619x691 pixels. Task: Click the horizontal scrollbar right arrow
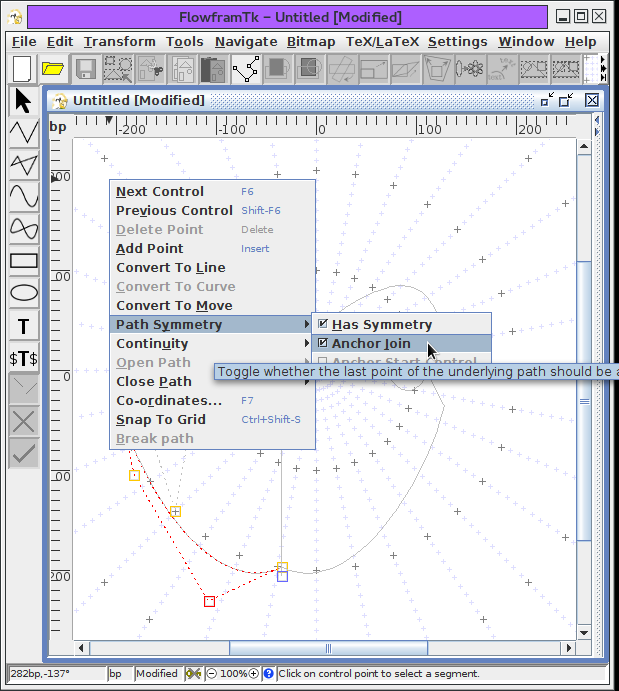pos(569,648)
